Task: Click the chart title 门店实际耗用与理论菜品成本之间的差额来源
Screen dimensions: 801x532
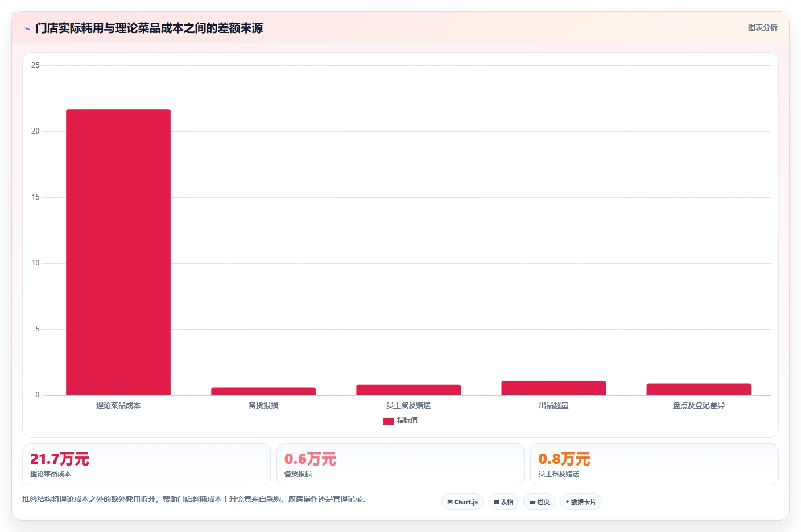Action: 149,28
